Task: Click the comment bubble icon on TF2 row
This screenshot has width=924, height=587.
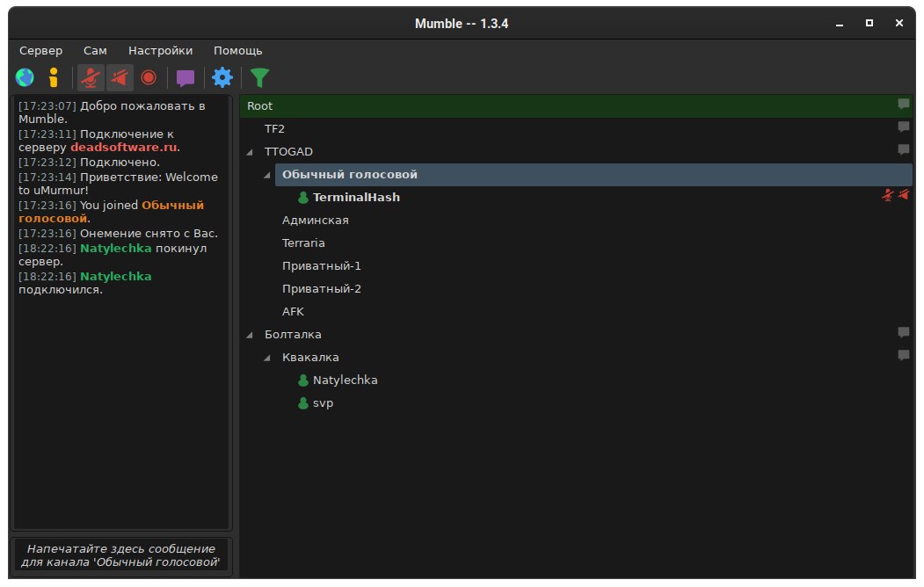Action: tap(904, 127)
